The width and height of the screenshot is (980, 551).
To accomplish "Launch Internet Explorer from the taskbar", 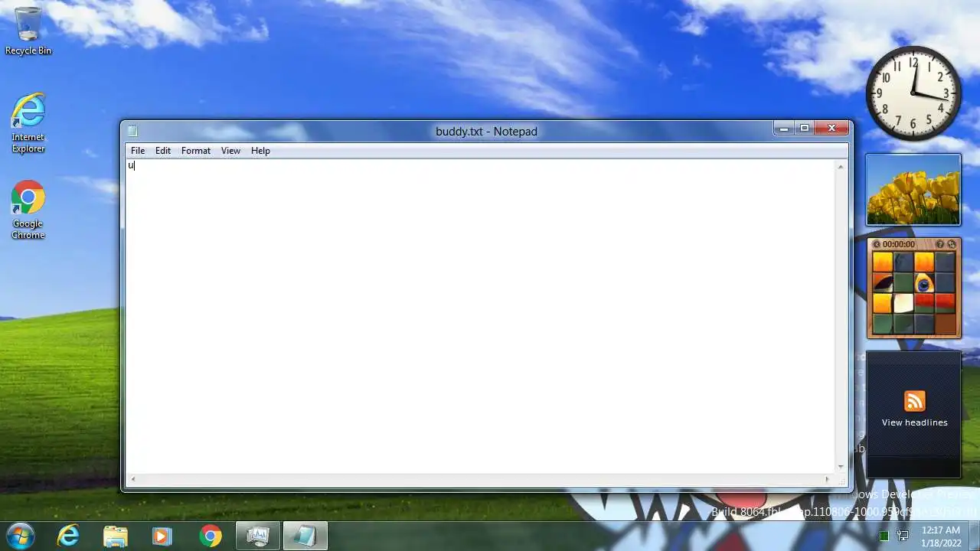I will [x=68, y=536].
